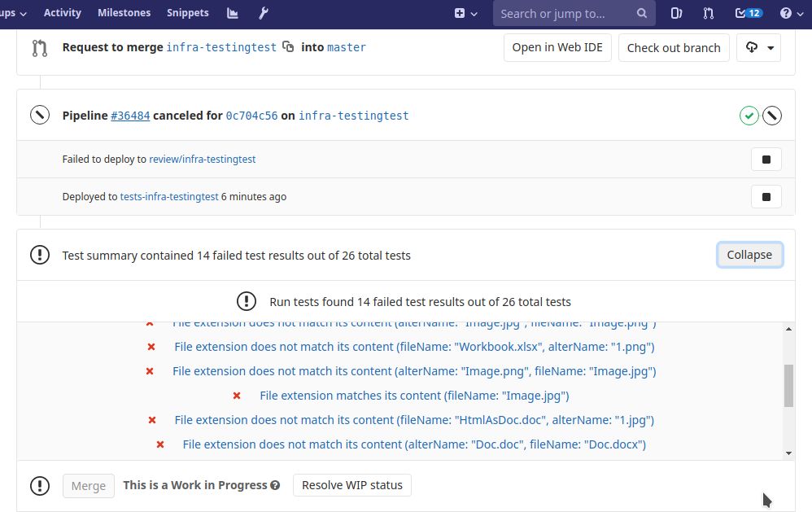This screenshot has width=812, height=512.
Task: Click the WIP status warning icon
Action: coord(40,486)
